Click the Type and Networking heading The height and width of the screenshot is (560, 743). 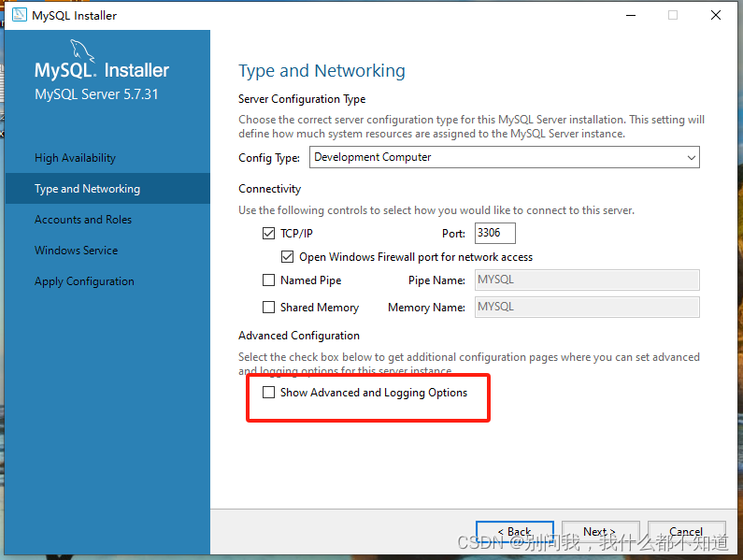pyautogui.click(x=321, y=71)
